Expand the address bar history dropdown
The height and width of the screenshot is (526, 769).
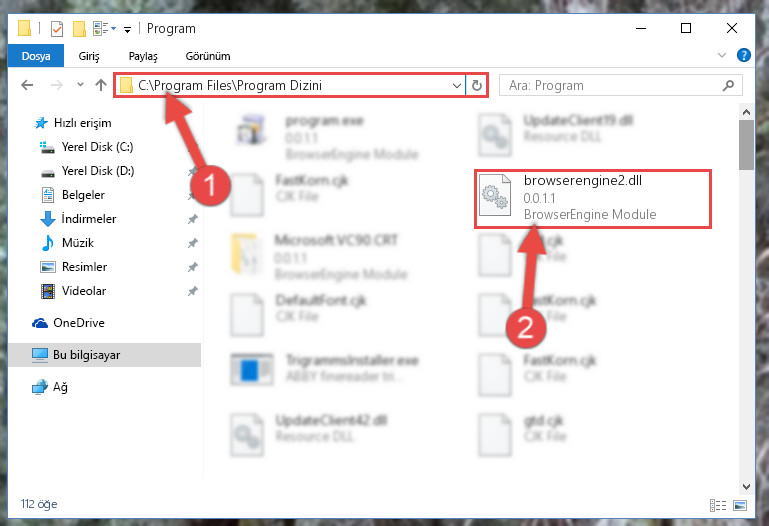[457, 86]
